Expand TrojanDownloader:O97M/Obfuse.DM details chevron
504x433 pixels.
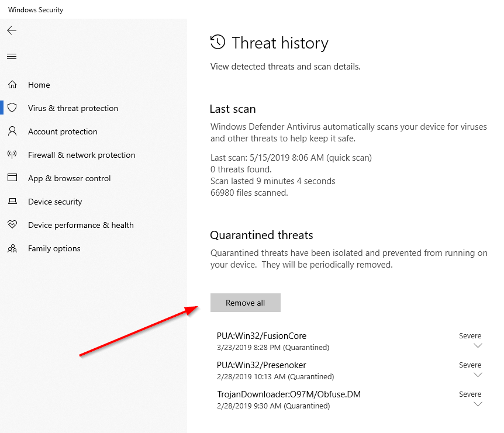(x=478, y=404)
